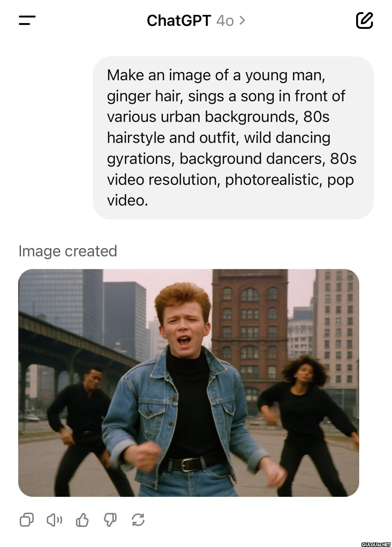Image resolution: width=392 pixels, height=547 pixels.
Task: Tap the ChatGPT title in header
Action: pyautogui.click(x=179, y=21)
